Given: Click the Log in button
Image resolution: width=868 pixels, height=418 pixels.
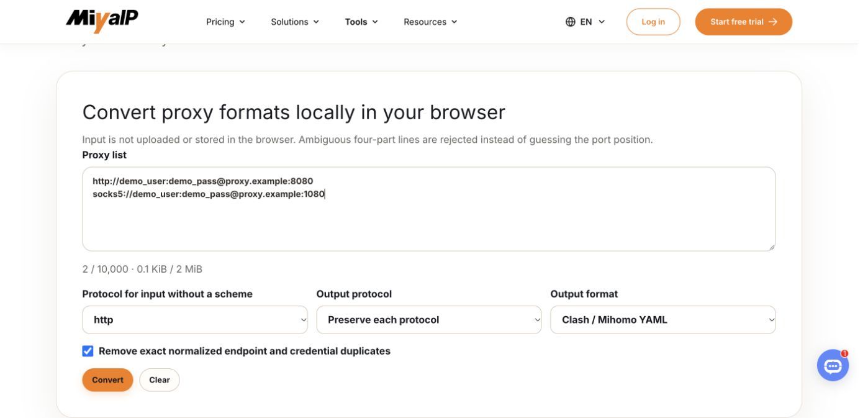Looking at the screenshot, I should coord(653,22).
